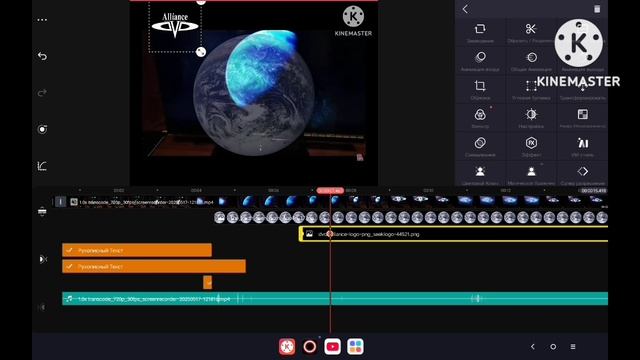Toggle the speaker mute icon beside the text layers
The image size is (640, 360).
pos(43,259)
